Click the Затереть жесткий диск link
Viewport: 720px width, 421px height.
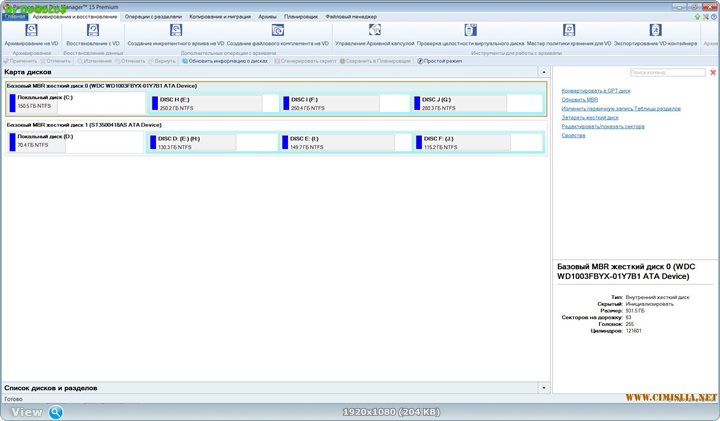pyautogui.click(x=590, y=117)
